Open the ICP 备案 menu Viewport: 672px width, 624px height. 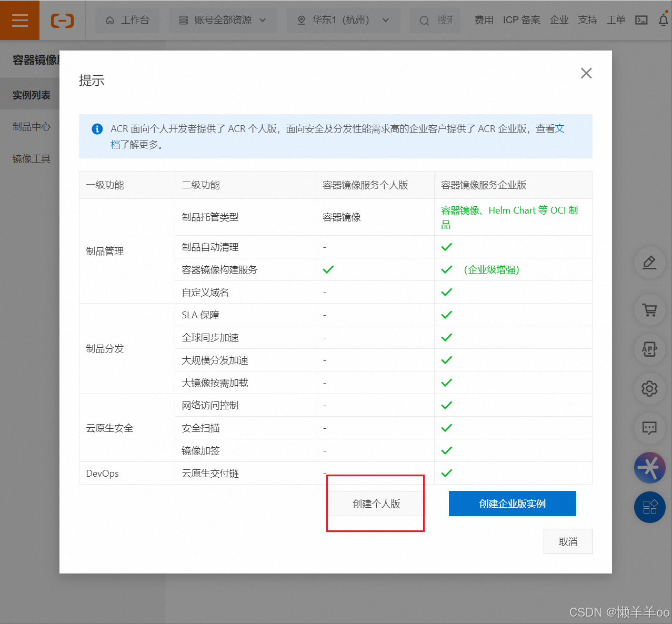pos(521,20)
